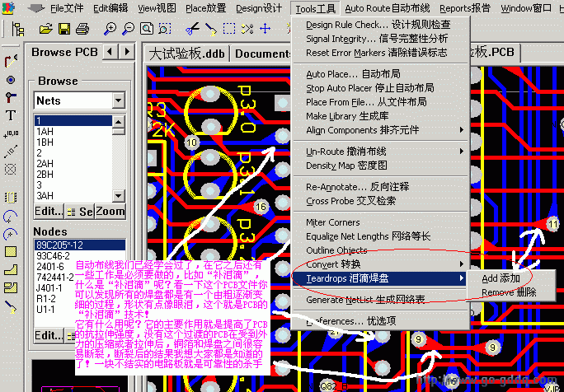Click the Edit button below Nodes list
Viewport: 564px width, 392px height.
48,335
